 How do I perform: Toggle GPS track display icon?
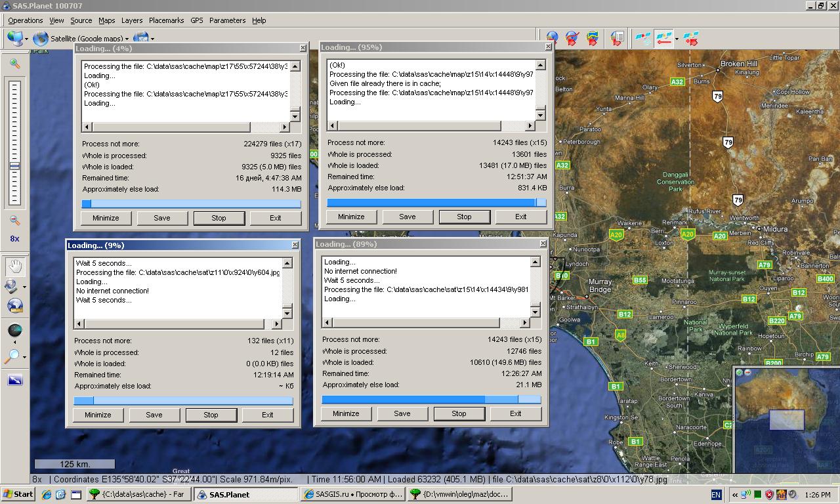pos(664,39)
